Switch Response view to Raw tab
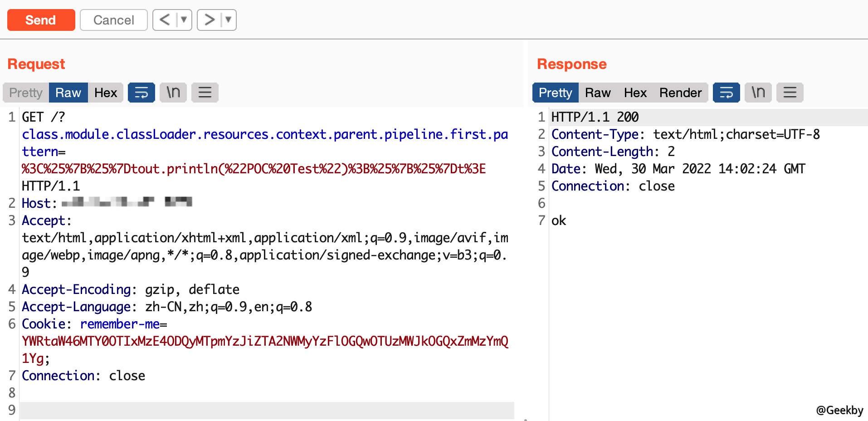Viewport: 868px width, 421px height. click(598, 93)
